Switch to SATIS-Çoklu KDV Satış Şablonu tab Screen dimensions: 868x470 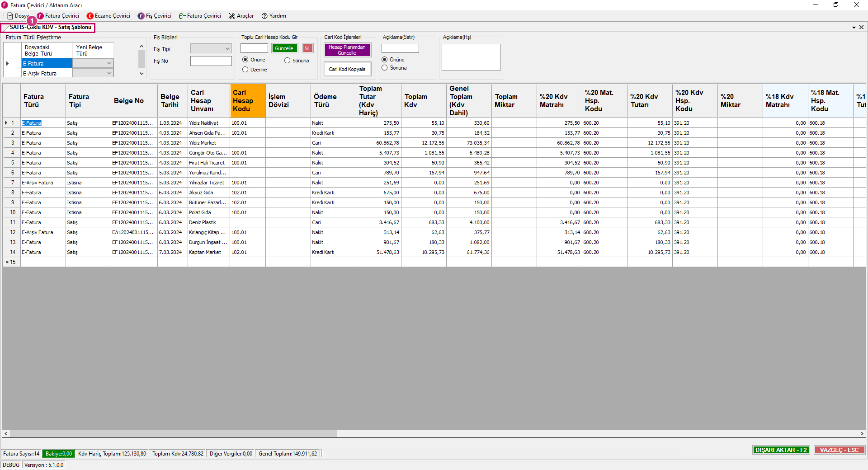click(50, 27)
